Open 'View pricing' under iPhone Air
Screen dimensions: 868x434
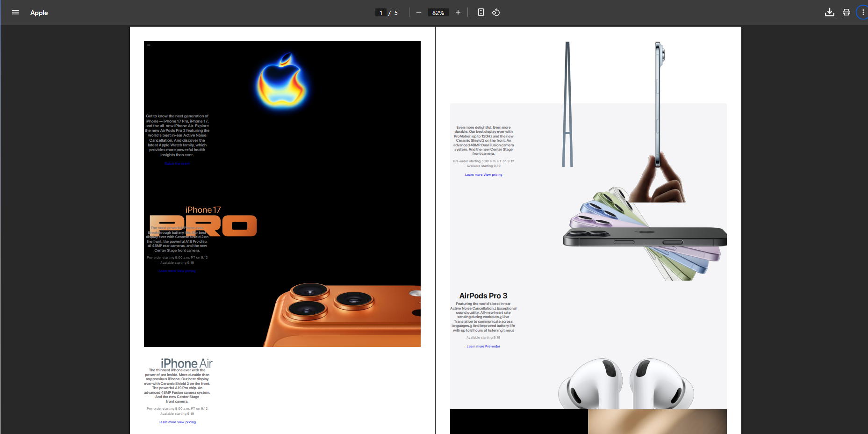(187, 422)
